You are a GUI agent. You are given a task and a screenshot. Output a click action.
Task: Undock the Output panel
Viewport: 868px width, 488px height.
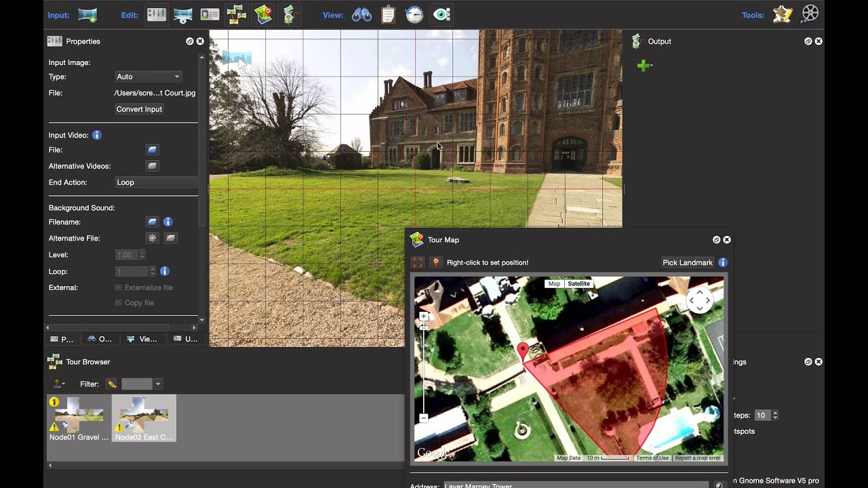808,41
